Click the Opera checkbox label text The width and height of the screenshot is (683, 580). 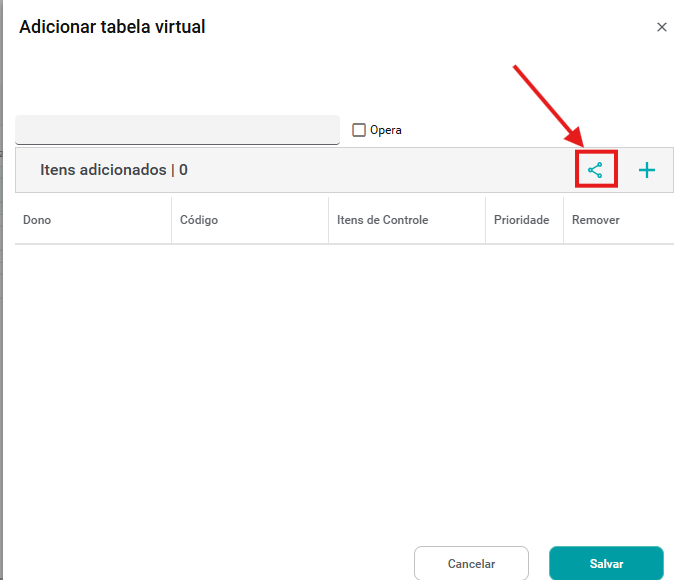(386, 130)
